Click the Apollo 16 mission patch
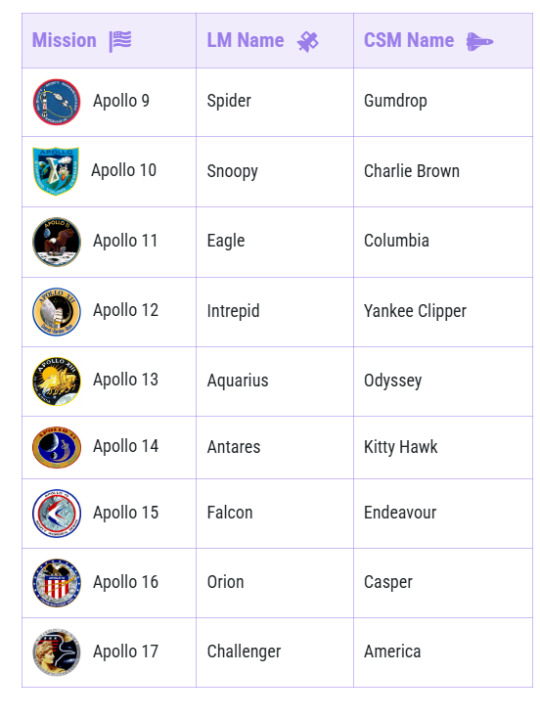540x719 pixels. (x=56, y=583)
